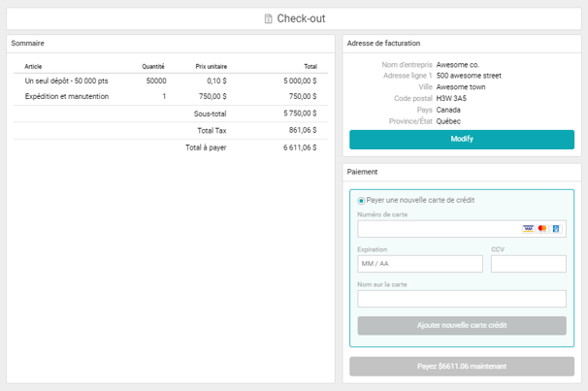Click the receipt icon beside Check-out title

pyautogui.click(x=269, y=18)
